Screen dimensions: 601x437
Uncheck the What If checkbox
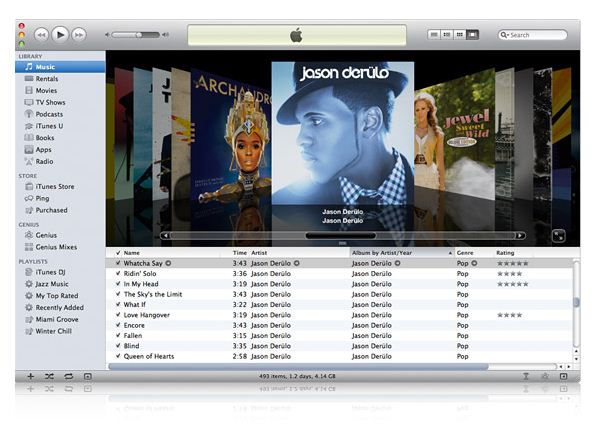pos(118,305)
